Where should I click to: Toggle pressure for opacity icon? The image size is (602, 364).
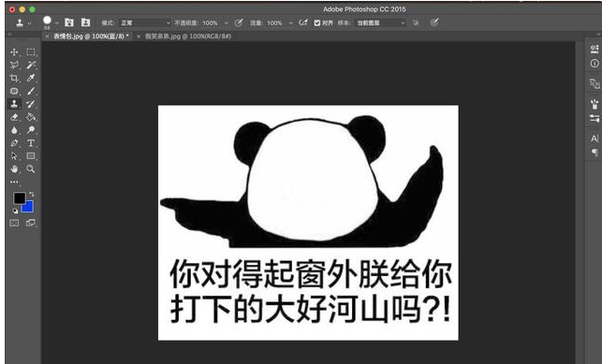pos(239,22)
